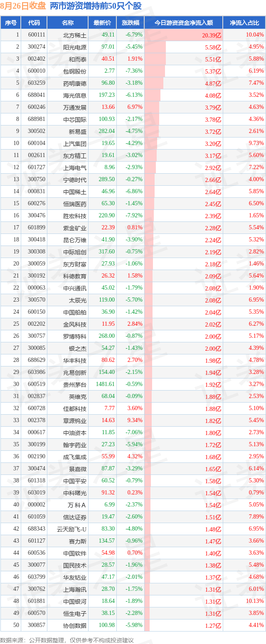Click stock name 华友钴业
The width and height of the screenshot is (266, 644).
[x=75, y=578]
